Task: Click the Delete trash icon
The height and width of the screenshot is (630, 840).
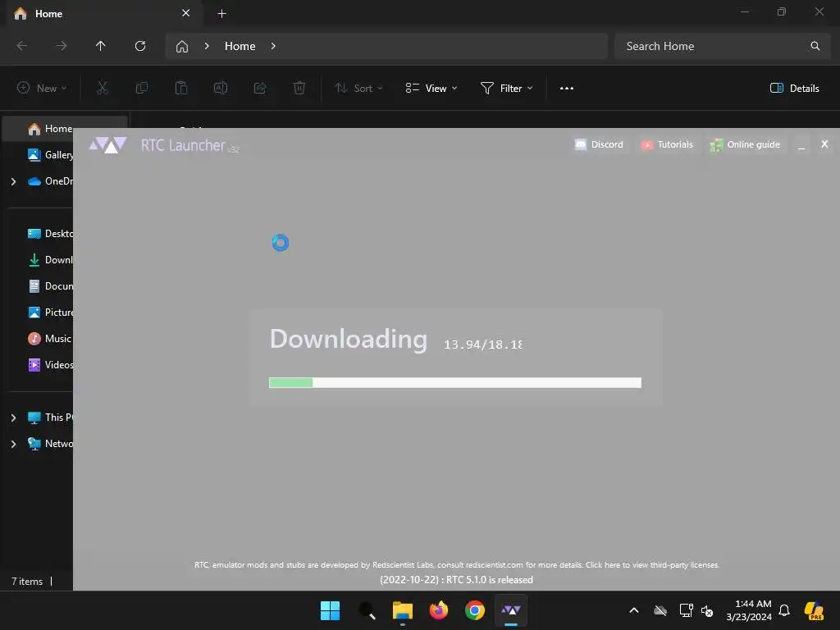Action: (299, 89)
